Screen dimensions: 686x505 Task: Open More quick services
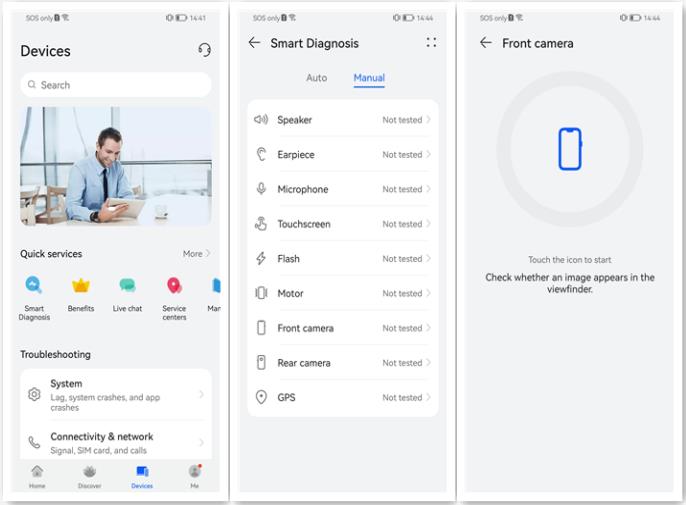pos(196,254)
